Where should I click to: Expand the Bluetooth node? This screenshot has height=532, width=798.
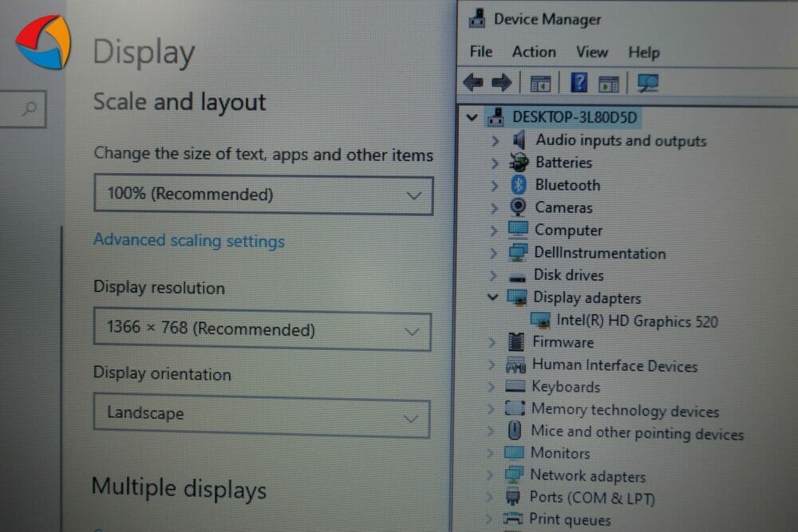click(494, 186)
